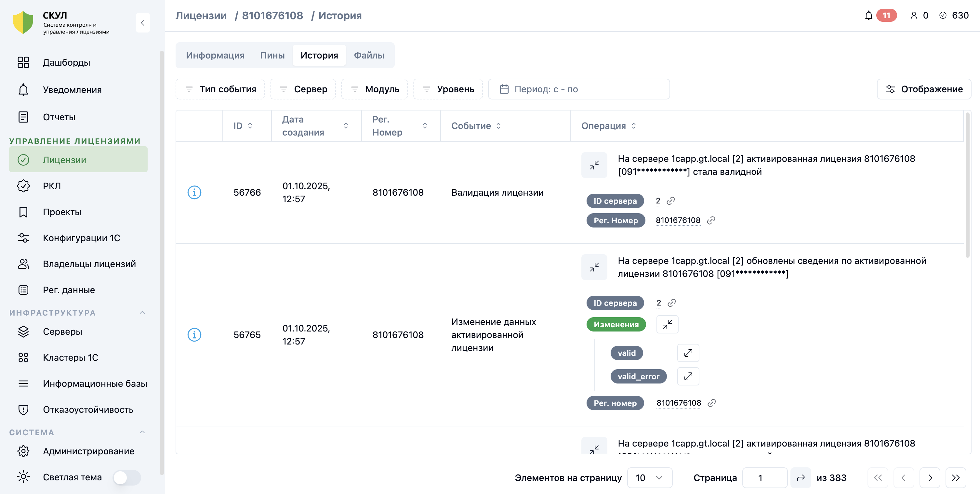Open the Тип события filter
The image size is (980, 494).
click(220, 89)
